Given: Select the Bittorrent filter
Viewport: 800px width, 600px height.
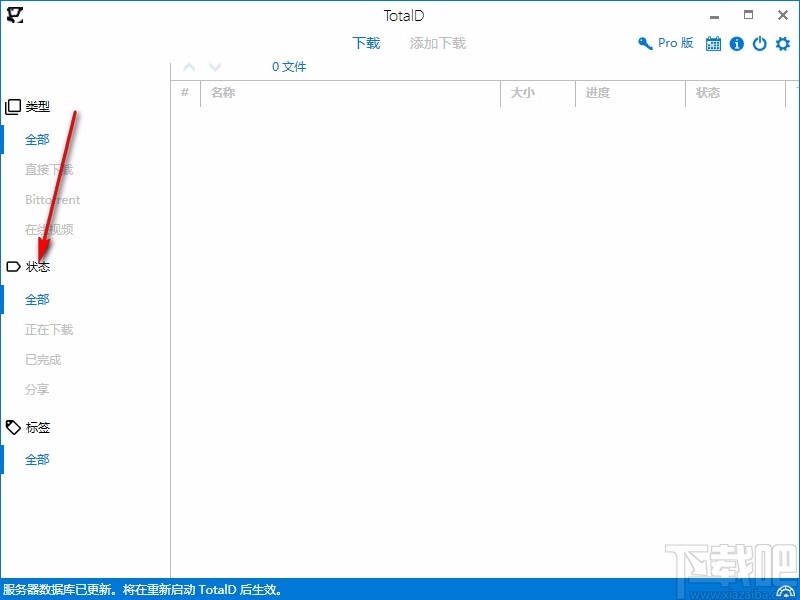Looking at the screenshot, I should coord(52,199).
